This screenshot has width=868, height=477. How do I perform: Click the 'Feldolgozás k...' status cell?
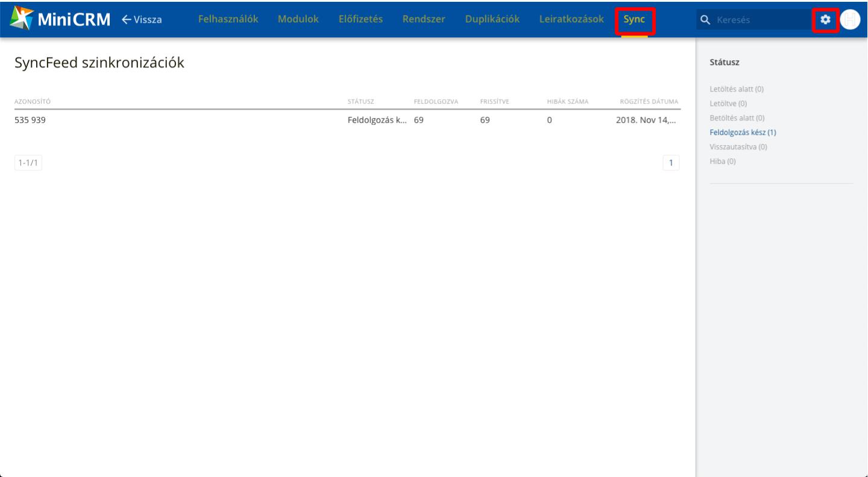[x=377, y=120]
